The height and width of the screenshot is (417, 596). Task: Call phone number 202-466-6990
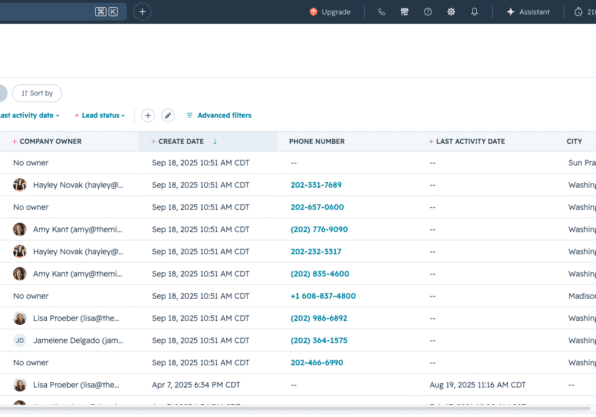(x=317, y=363)
